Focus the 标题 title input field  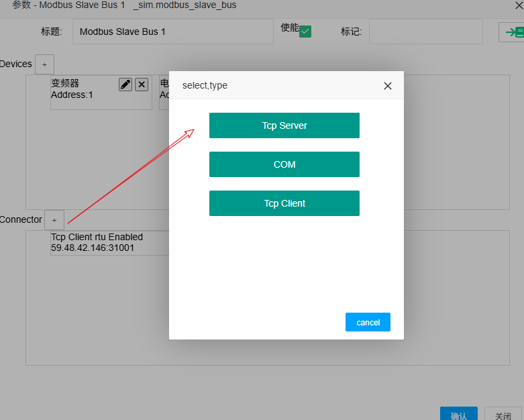click(x=173, y=32)
